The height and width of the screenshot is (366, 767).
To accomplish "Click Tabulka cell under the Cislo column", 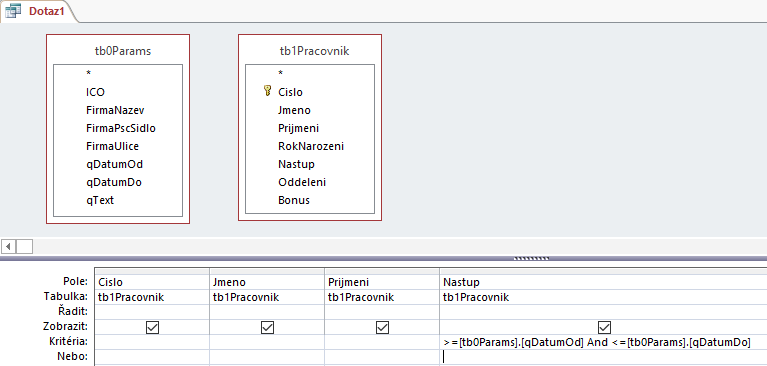I will point(152,297).
